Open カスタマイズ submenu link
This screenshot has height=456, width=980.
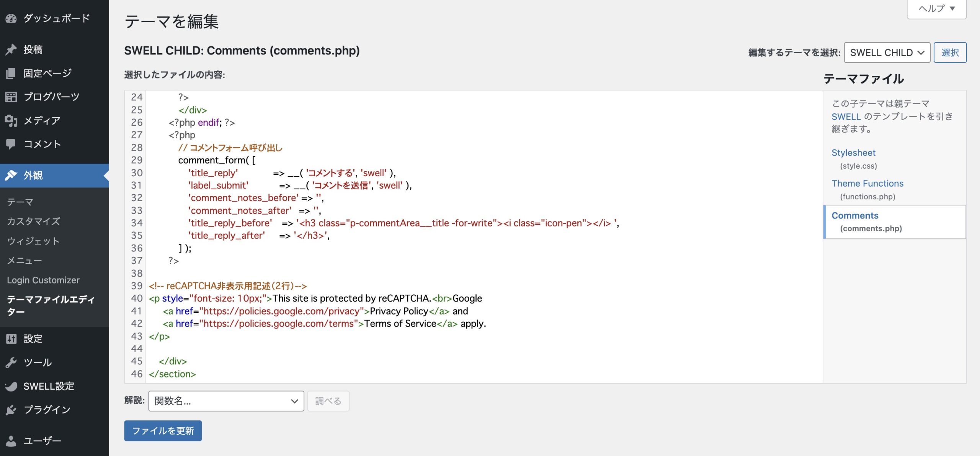click(x=34, y=221)
